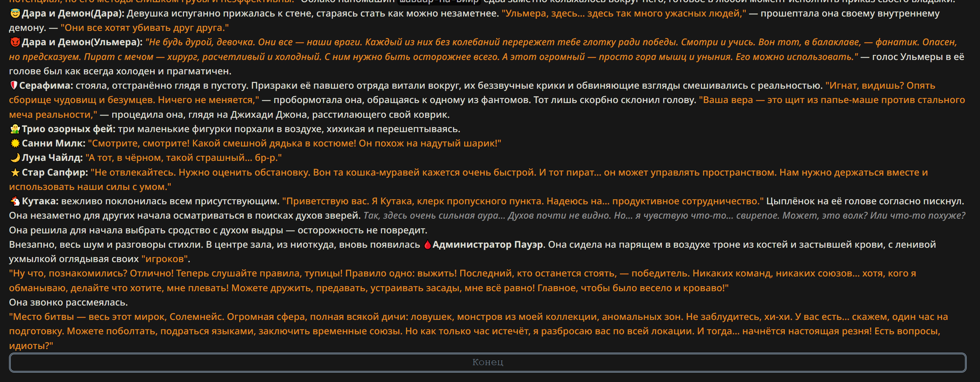Click the name "Кутака:"

coord(40,201)
